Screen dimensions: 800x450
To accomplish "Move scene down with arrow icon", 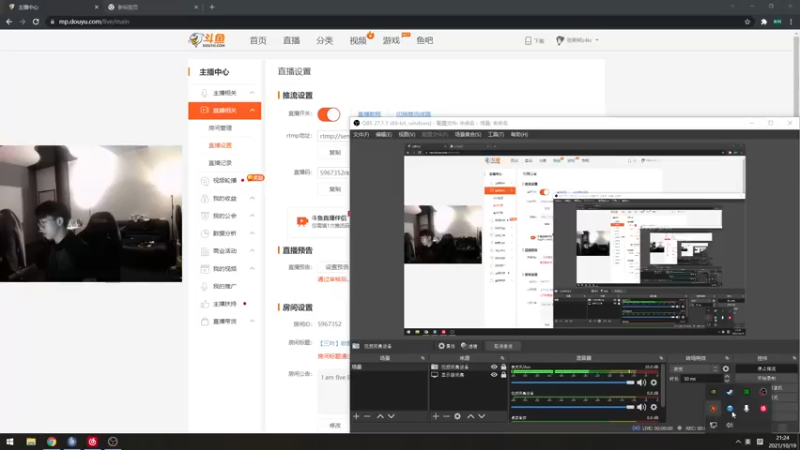I will coord(391,416).
